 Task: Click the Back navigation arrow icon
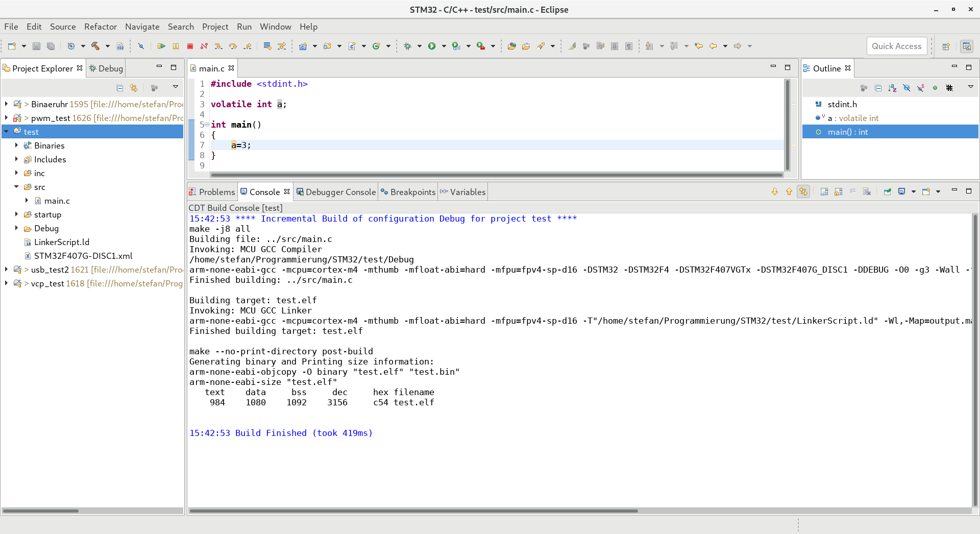pos(713,46)
